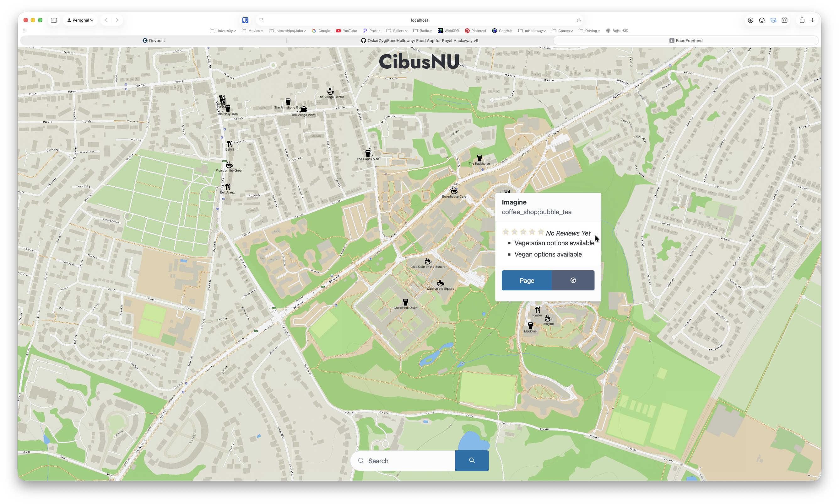Click the Bellini restaurant marker
Image resolution: width=839 pixels, height=504 pixels.
pyautogui.click(x=230, y=144)
